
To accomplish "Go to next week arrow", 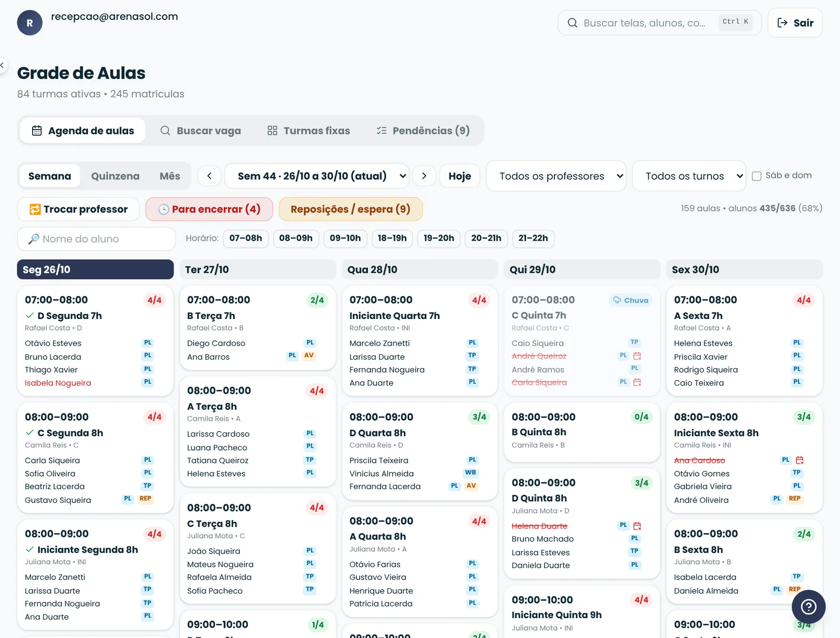I will [424, 176].
